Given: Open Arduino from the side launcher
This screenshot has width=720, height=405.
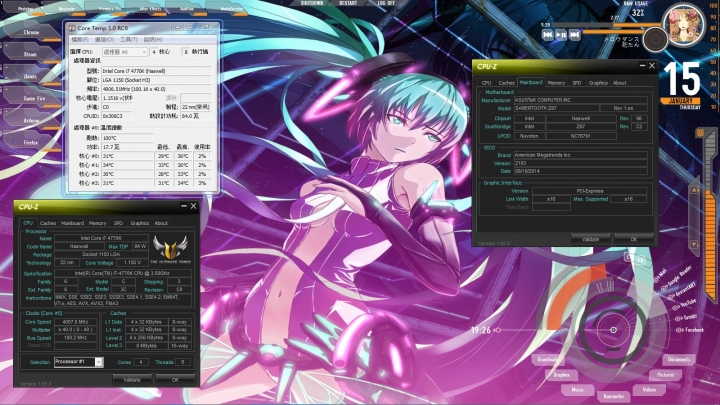Looking at the screenshot, I should (32, 120).
